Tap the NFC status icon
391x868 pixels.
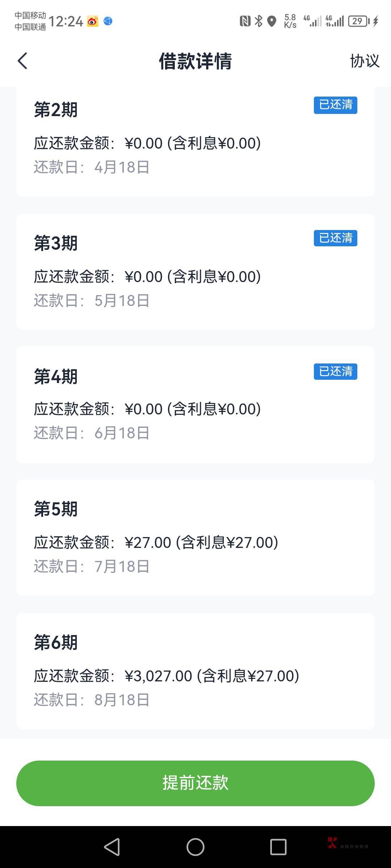point(245,21)
